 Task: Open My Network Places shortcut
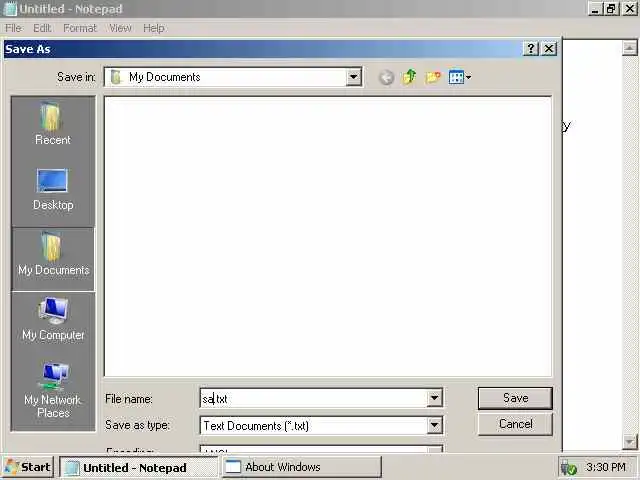point(53,391)
